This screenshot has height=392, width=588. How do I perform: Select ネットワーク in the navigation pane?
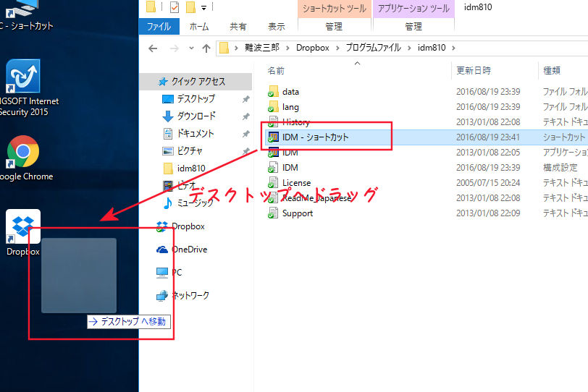click(190, 295)
